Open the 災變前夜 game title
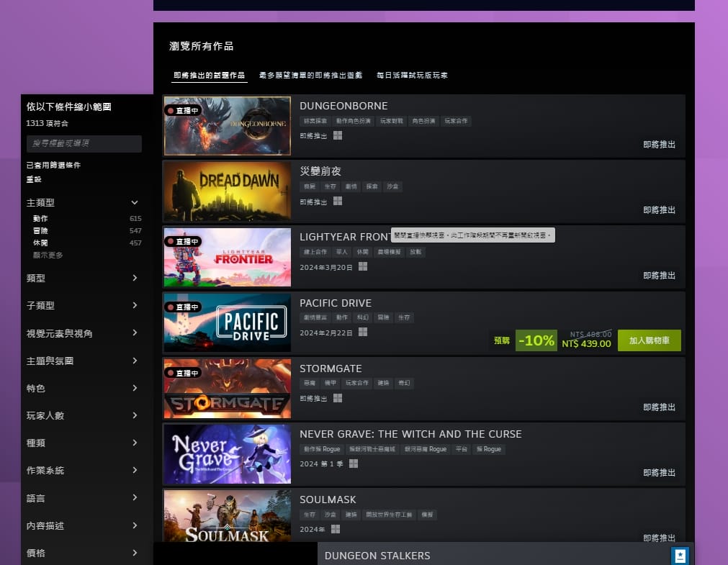This screenshot has width=728, height=565. [x=320, y=171]
